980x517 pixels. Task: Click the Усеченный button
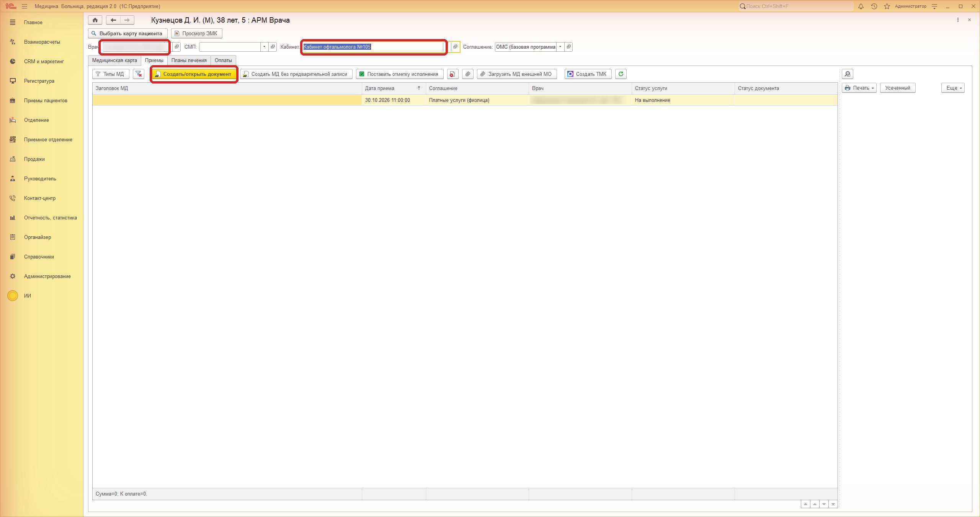coord(898,88)
